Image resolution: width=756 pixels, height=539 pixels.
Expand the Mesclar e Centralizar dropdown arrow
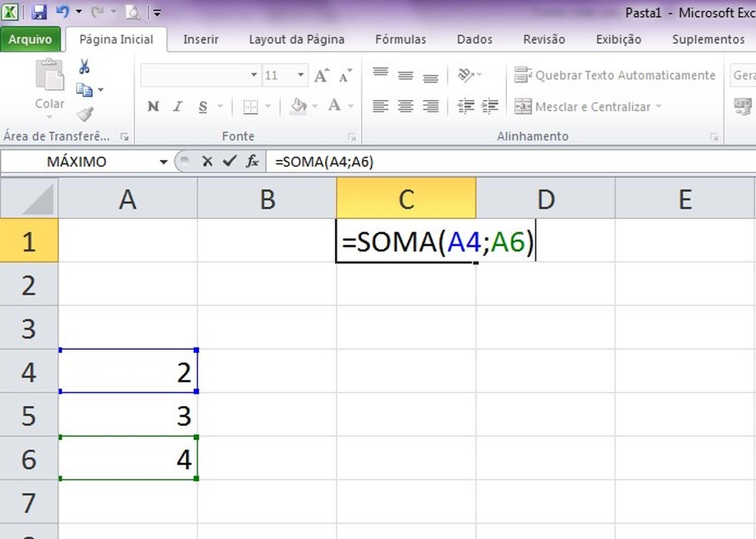point(659,107)
